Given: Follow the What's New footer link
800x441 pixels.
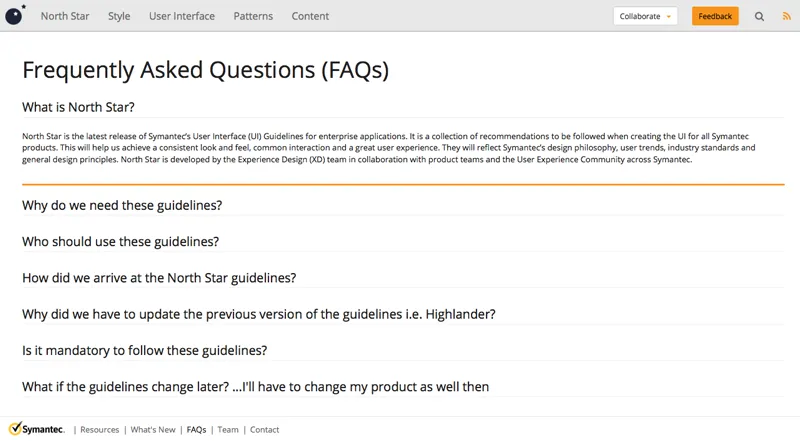Looking at the screenshot, I should (153, 430).
